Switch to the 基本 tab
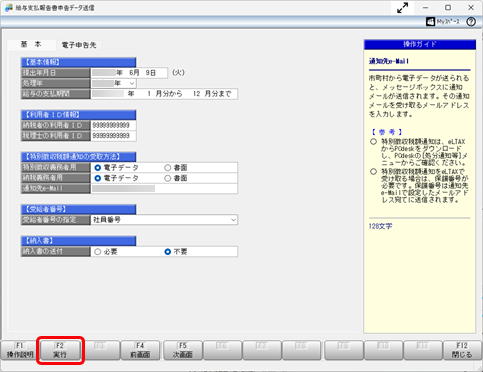Image resolution: width=483 pixels, height=372 pixels. [x=31, y=45]
